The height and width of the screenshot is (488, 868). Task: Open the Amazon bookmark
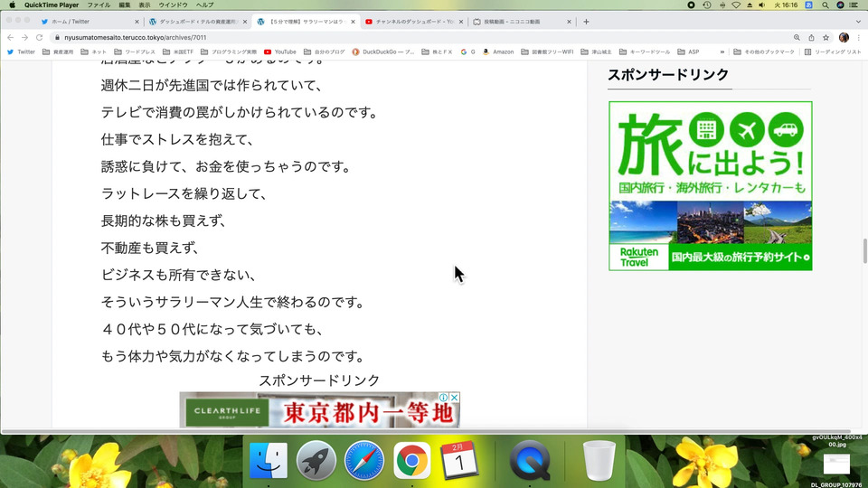(x=498, y=52)
